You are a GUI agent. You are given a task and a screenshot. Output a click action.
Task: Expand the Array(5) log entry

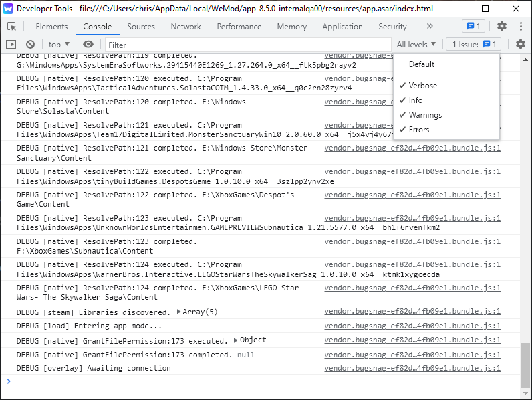[x=179, y=312]
